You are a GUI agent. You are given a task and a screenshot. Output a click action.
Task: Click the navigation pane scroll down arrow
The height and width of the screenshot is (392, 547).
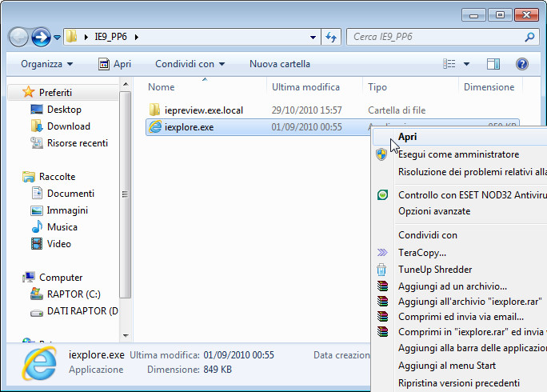point(126,335)
